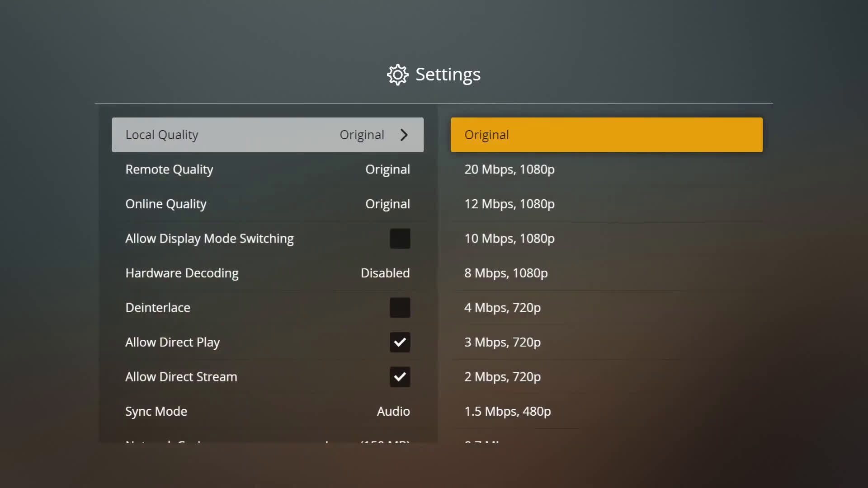Open the Local Quality chevron
The image size is (868, 488).
coord(404,135)
